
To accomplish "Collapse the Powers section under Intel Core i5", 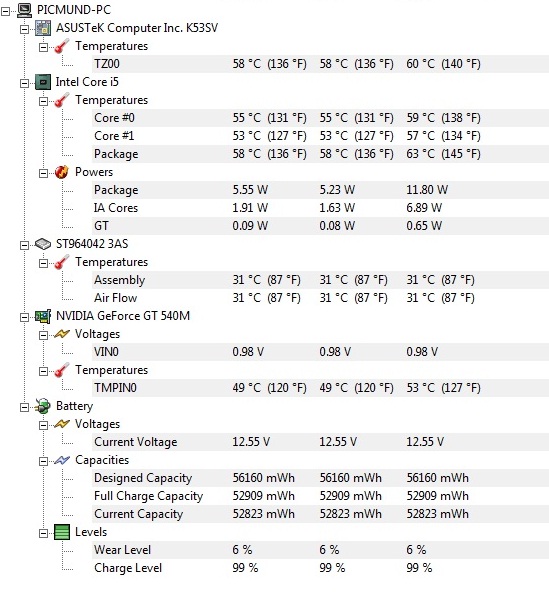I will (x=43, y=174).
